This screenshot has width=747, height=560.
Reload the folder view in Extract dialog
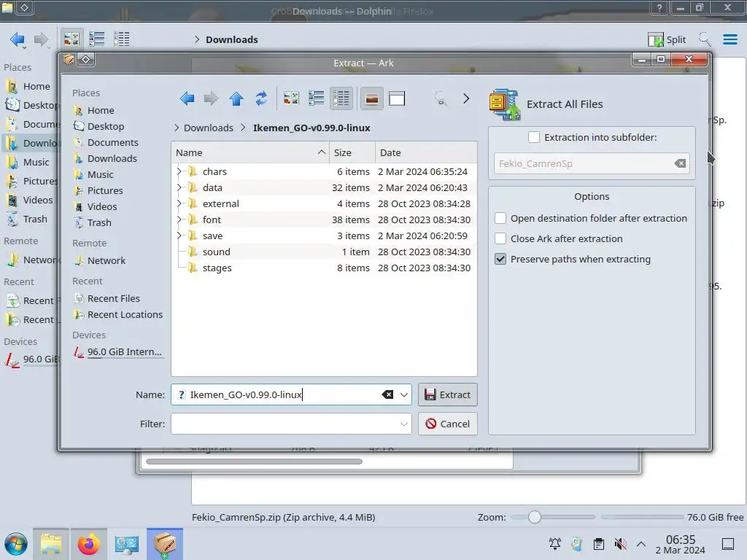261,98
